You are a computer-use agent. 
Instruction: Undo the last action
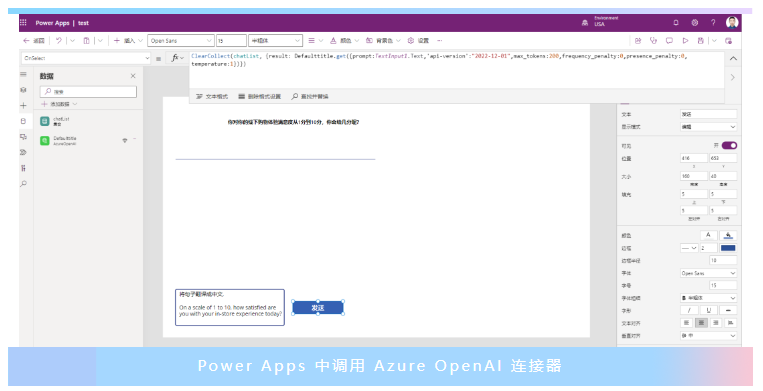(x=59, y=41)
